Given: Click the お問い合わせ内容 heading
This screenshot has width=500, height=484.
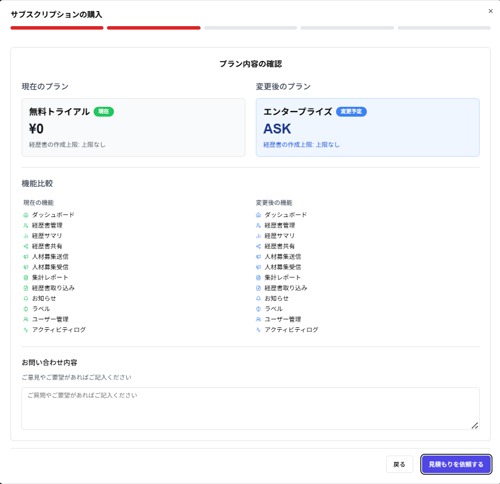Looking at the screenshot, I should click(x=49, y=362).
